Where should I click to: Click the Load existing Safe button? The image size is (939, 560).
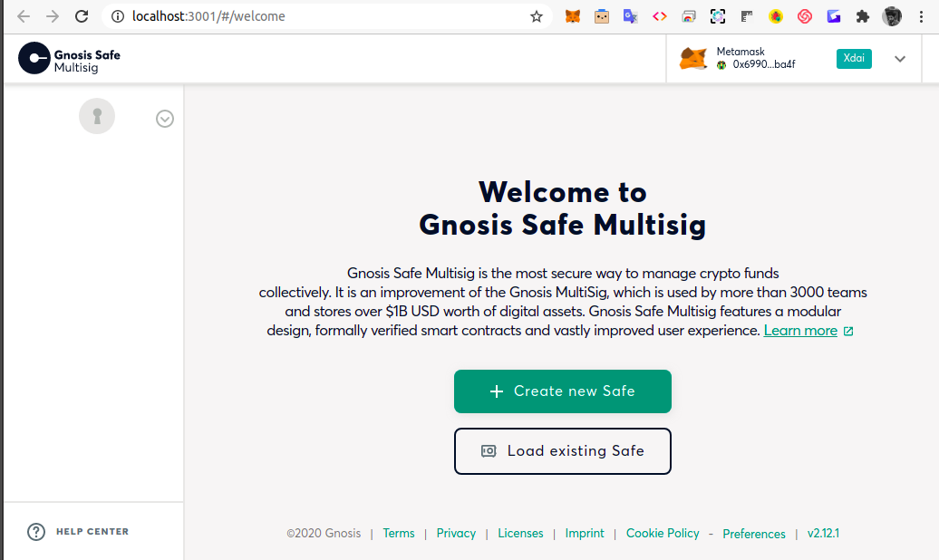562,451
